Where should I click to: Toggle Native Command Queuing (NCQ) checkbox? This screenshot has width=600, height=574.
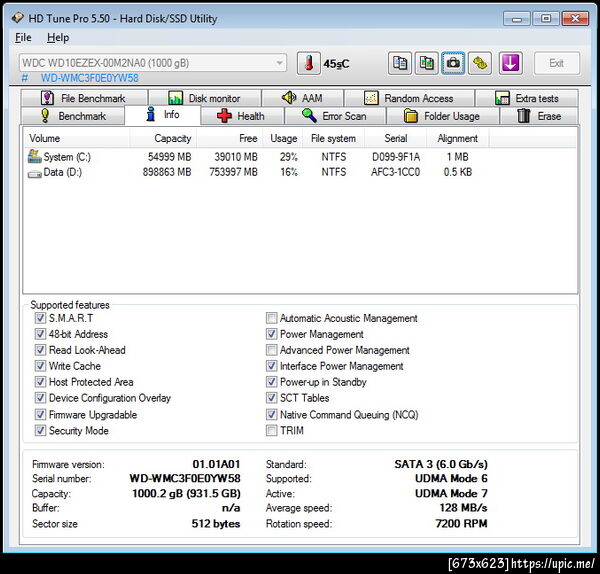pos(271,414)
